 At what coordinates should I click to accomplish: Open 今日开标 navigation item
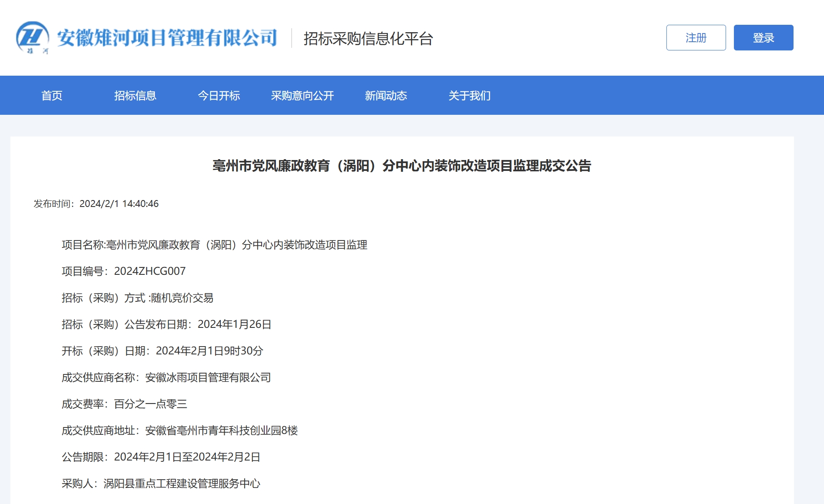pos(219,96)
